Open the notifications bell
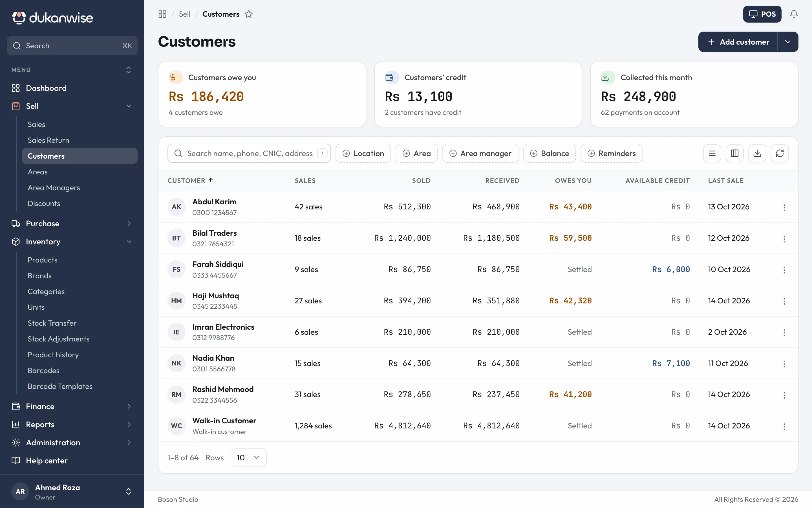This screenshot has width=812, height=508. (x=794, y=14)
